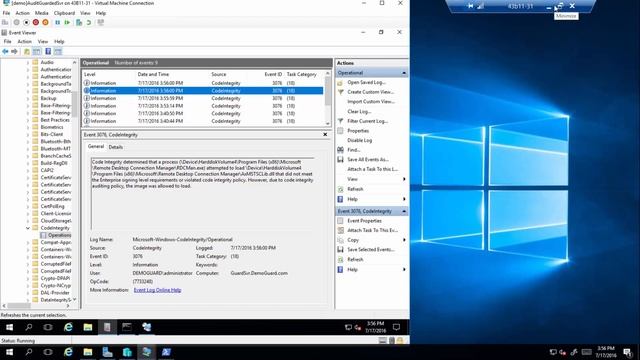
Task: Open Clipboard menu of Virtual Machine Connection
Action: coord(64,13)
